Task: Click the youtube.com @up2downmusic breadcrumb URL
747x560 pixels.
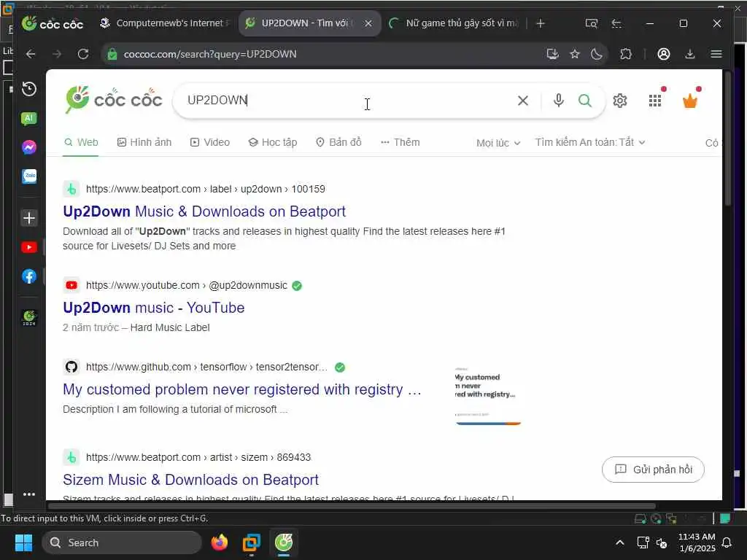Action: (186, 285)
